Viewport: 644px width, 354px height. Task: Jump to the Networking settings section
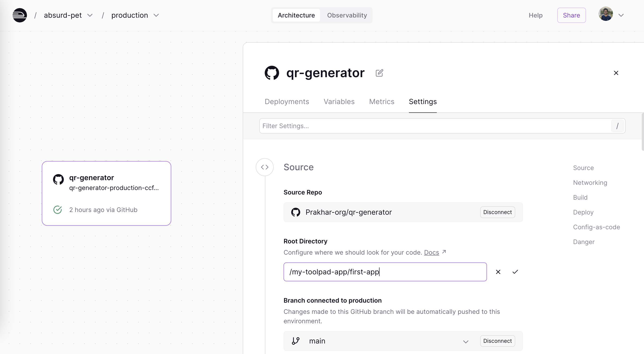(x=590, y=183)
